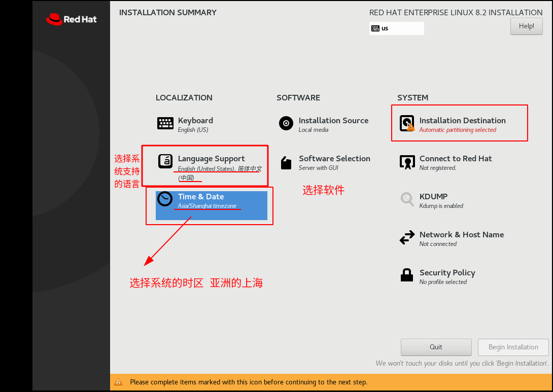Click 'English (US)' keyboard status text
The height and width of the screenshot is (392, 553).
(x=193, y=130)
